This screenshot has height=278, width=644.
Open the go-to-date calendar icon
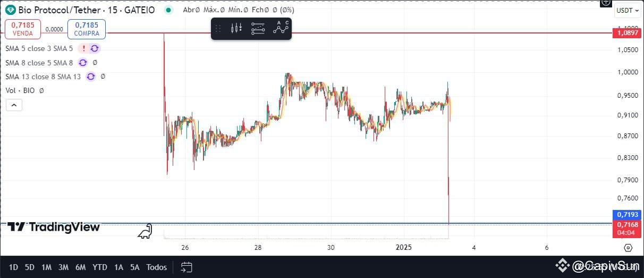tap(187, 267)
